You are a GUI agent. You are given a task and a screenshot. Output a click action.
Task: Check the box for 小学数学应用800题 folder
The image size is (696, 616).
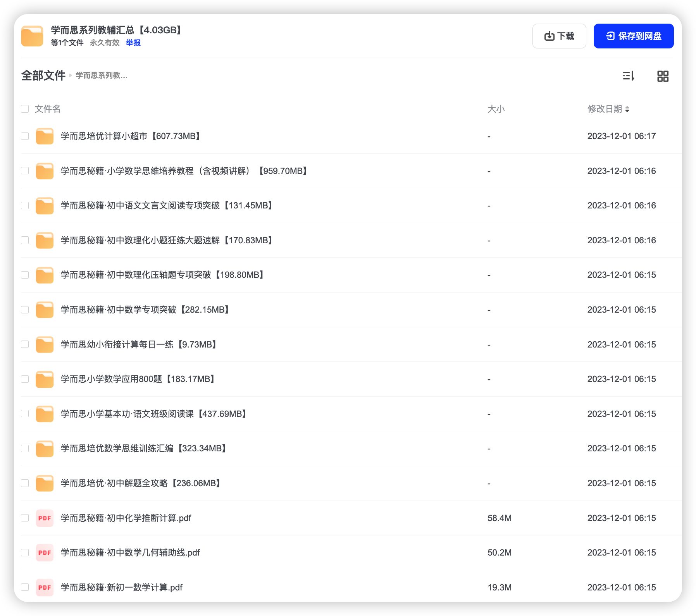click(x=25, y=379)
